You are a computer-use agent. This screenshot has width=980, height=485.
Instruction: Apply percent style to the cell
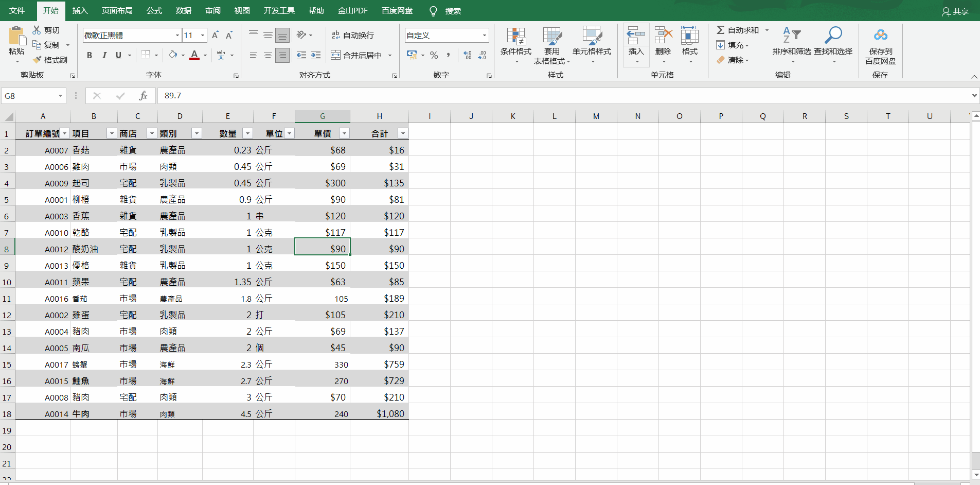(434, 55)
